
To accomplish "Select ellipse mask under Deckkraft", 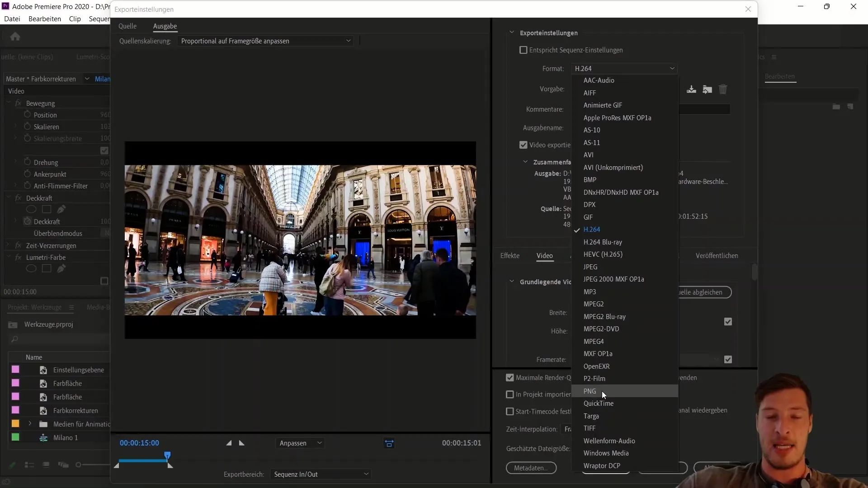I will point(31,209).
